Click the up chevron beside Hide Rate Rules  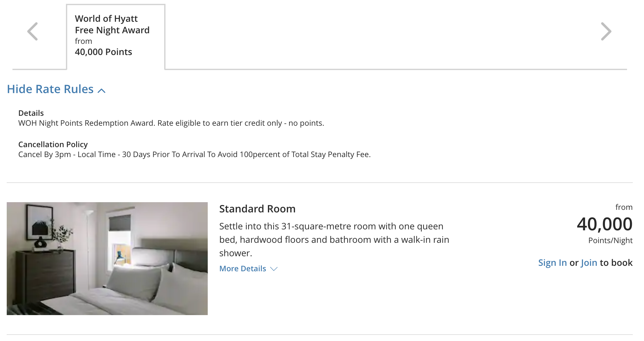pyautogui.click(x=101, y=91)
